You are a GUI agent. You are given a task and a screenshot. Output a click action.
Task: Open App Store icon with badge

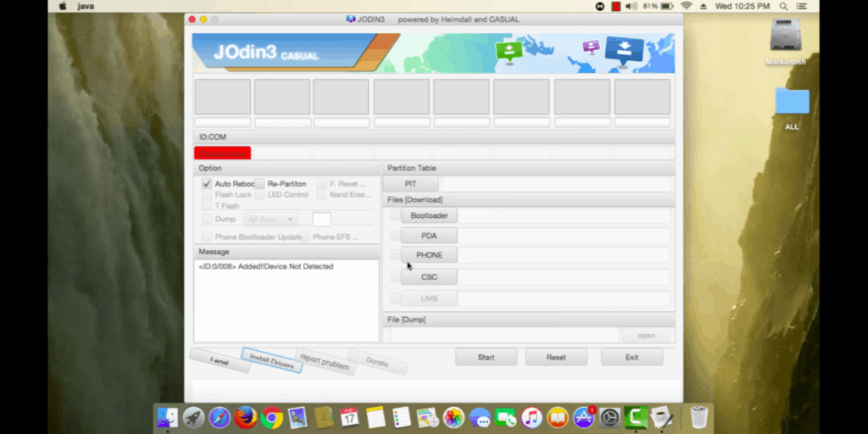(x=583, y=417)
